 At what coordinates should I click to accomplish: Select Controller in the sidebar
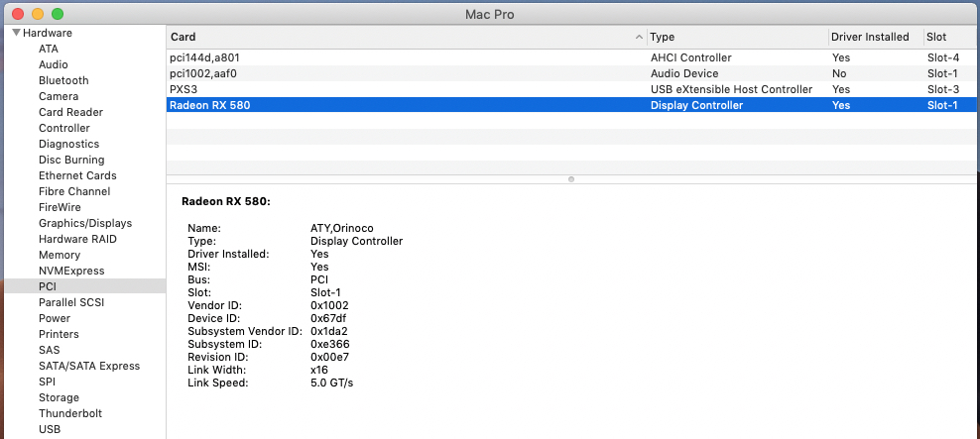(64, 128)
